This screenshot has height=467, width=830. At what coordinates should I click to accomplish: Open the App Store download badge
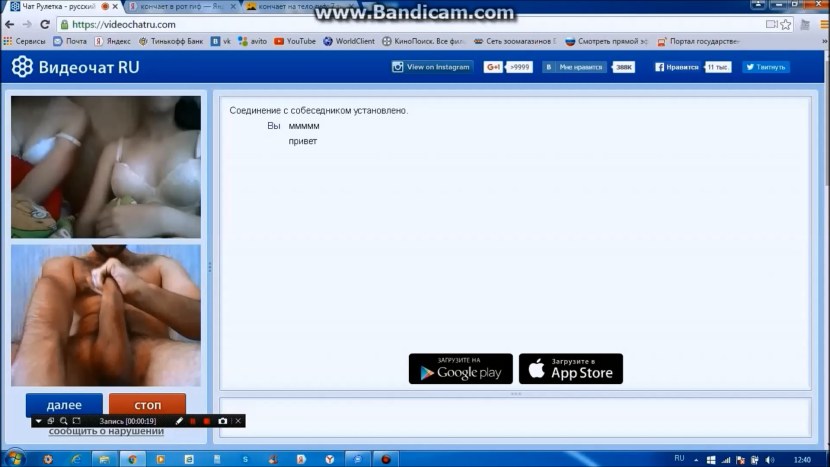point(571,368)
